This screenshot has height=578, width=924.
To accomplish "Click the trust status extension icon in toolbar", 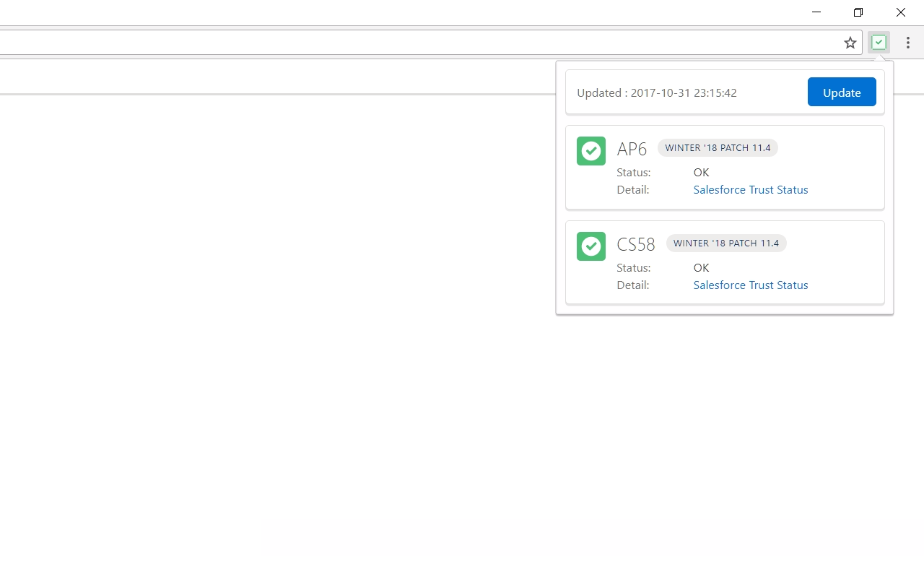I will pos(879,43).
